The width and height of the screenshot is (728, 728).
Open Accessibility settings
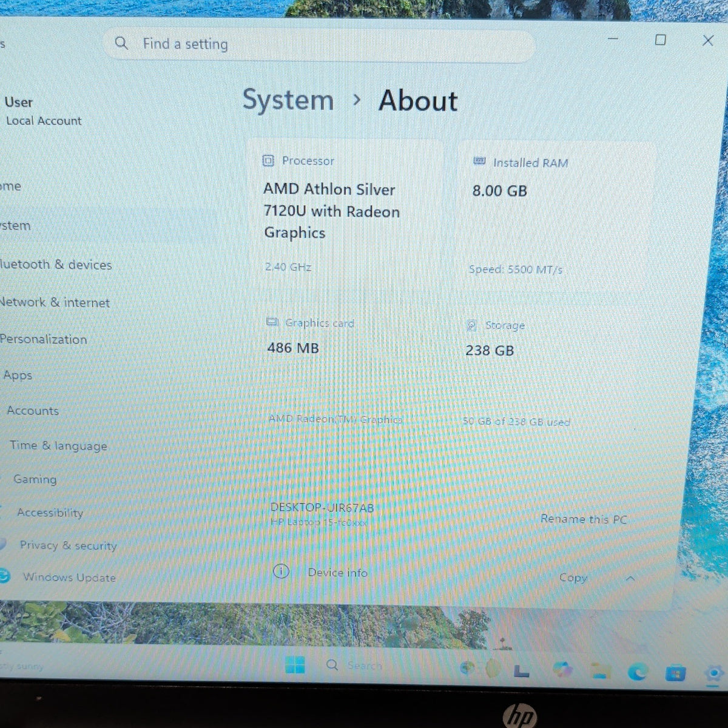[x=50, y=513]
